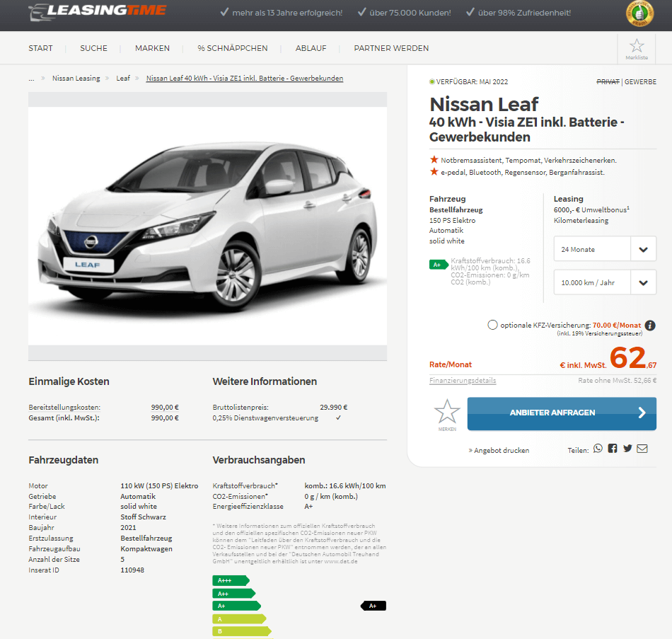Open Ablauf menu item
The image size is (672, 639).
point(311,48)
